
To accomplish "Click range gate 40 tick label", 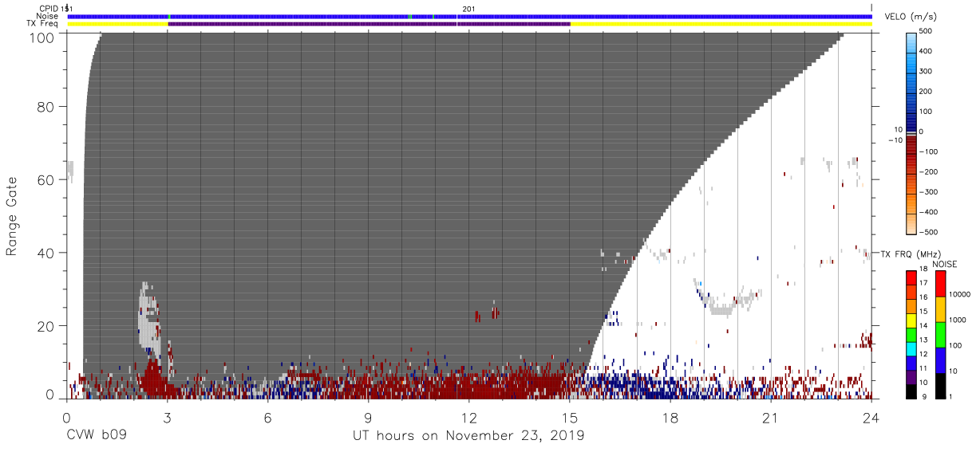I will tap(45, 253).
